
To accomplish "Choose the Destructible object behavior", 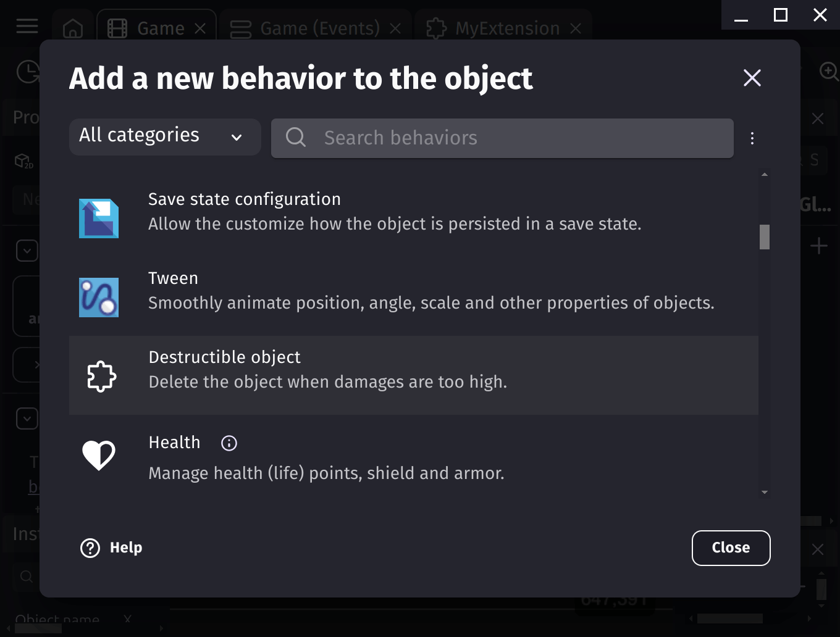I will point(414,375).
